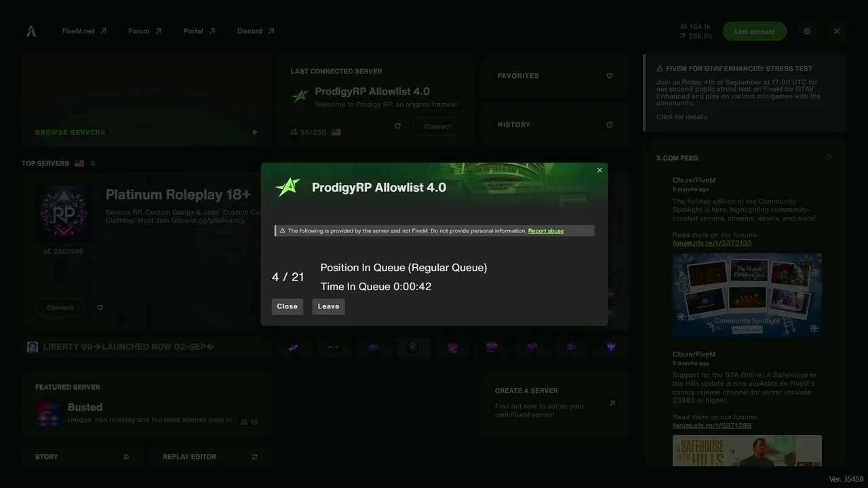Select the sixth server icon in the icon strip

click(x=492, y=347)
